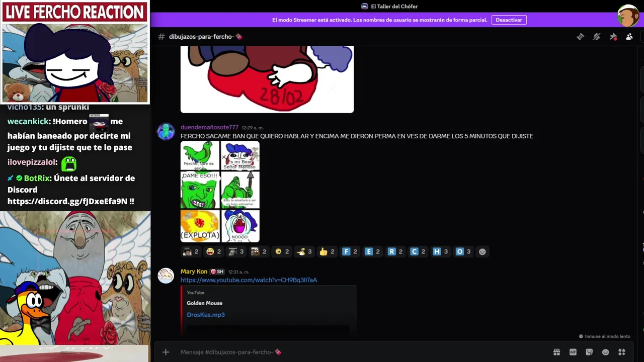Viewport: 644px width, 362px height.
Task: Open the Threads icon in channel header
Action: 580,37
